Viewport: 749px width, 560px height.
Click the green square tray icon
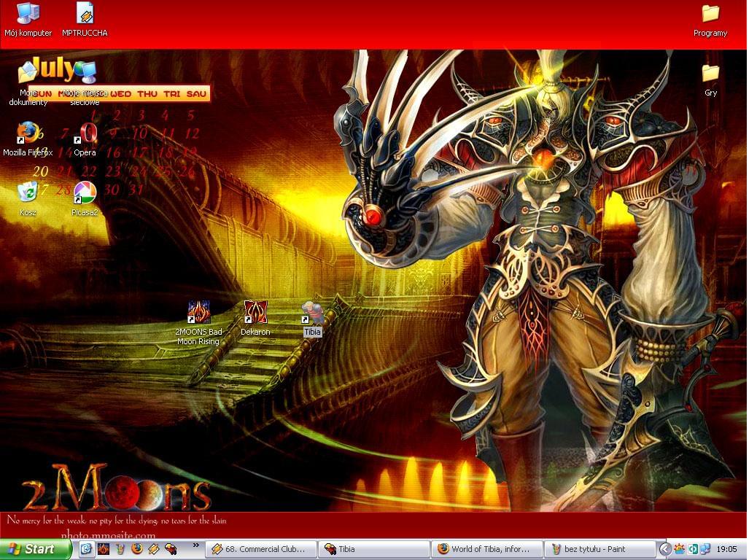click(x=693, y=550)
